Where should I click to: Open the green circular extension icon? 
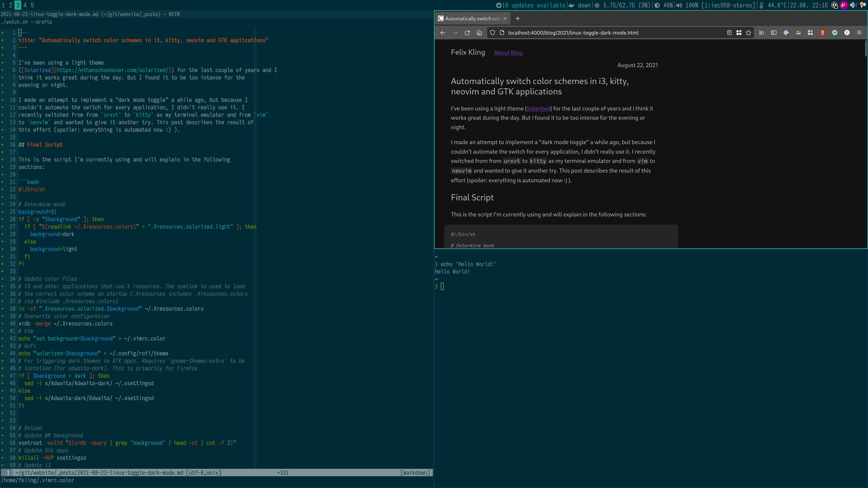[x=835, y=33]
